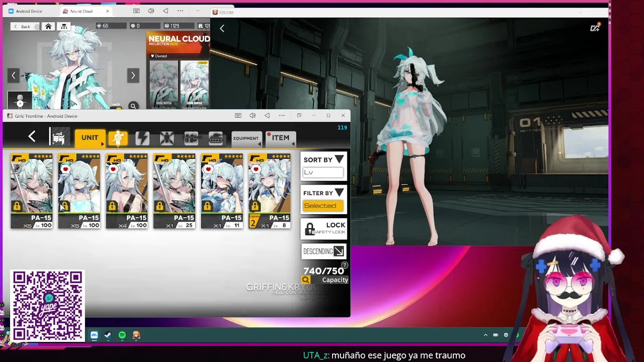Select PA-15 card Lv.8 Captain 2
This screenshot has width=644, height=362.
(270, 191)
